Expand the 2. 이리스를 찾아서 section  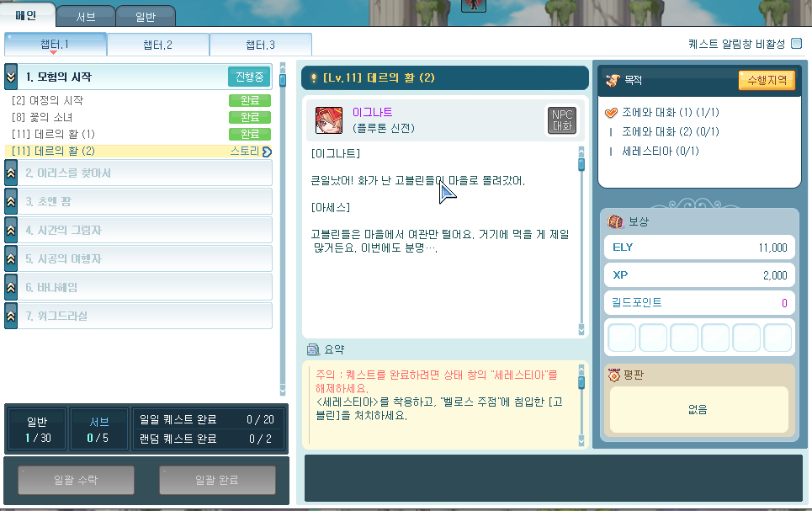pos(11,173)
